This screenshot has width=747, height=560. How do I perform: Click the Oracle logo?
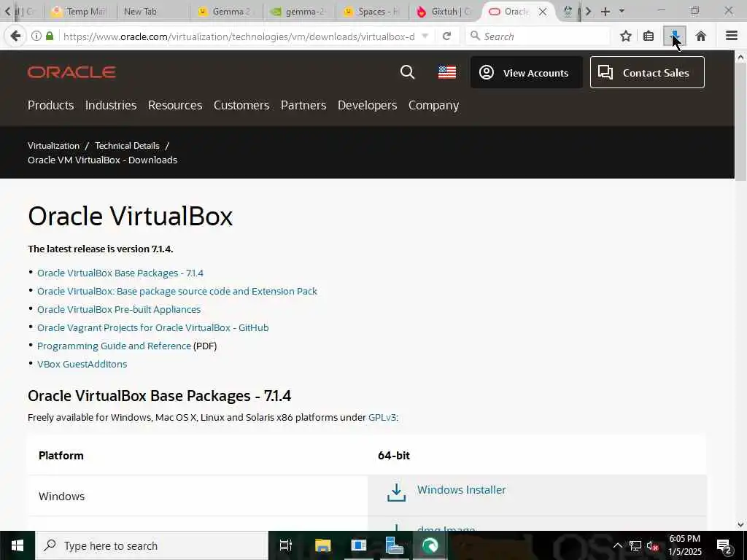[x=71, y=72]
